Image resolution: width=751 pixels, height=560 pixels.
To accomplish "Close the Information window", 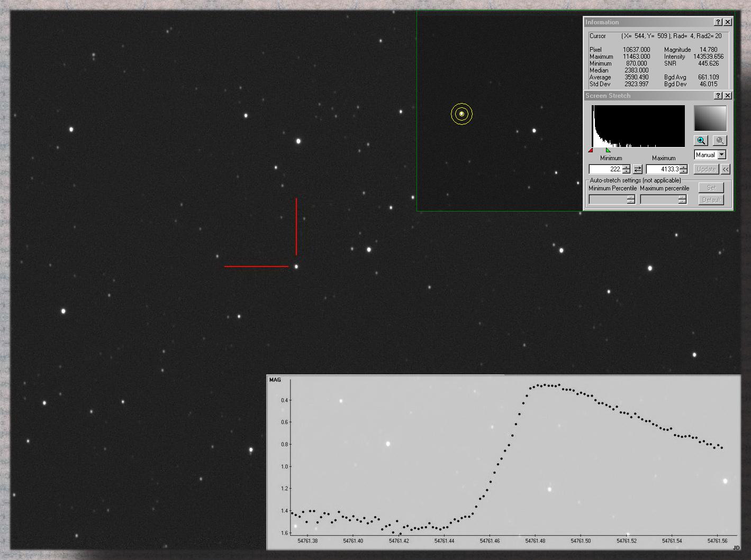I will click(728, 22).
